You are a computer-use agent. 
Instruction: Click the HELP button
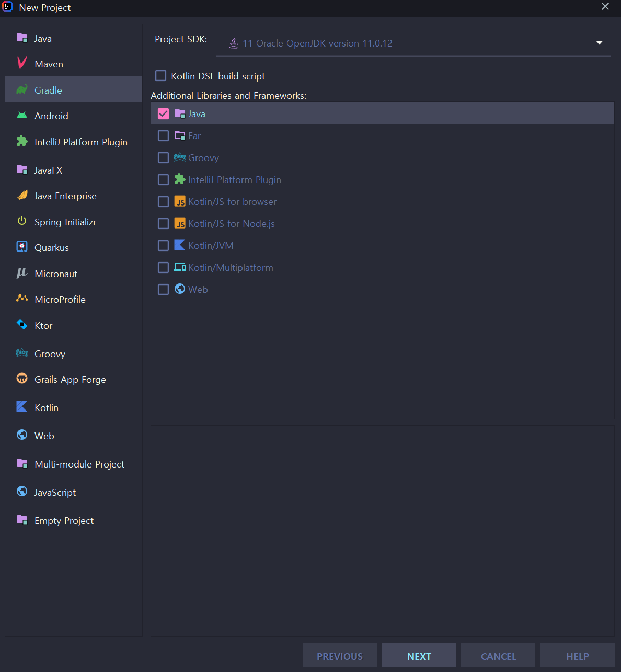577,655
